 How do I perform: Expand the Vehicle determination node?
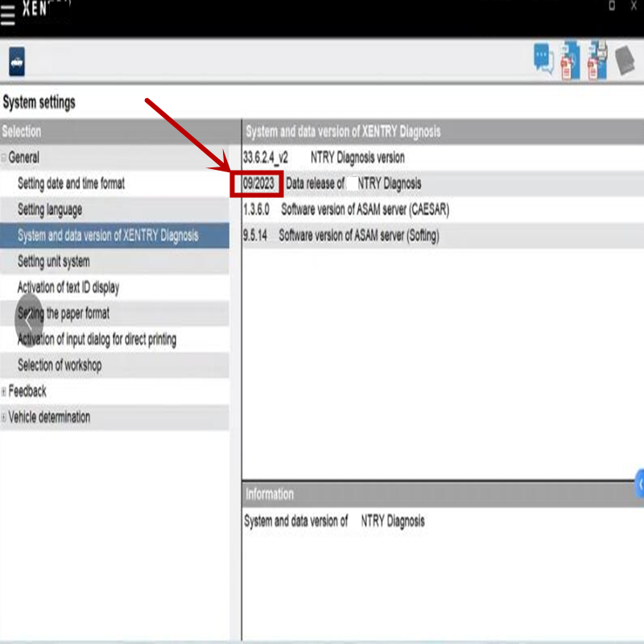[4, 418]
